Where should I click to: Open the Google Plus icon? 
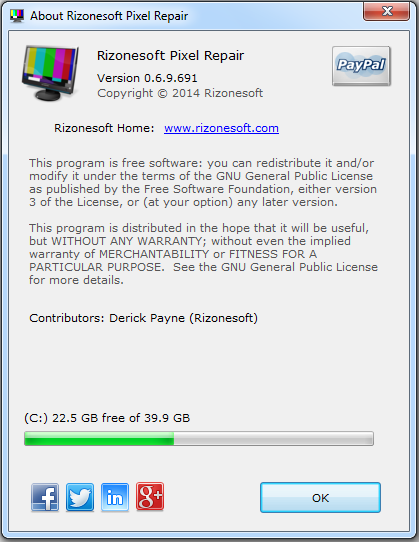click(150, 496)
